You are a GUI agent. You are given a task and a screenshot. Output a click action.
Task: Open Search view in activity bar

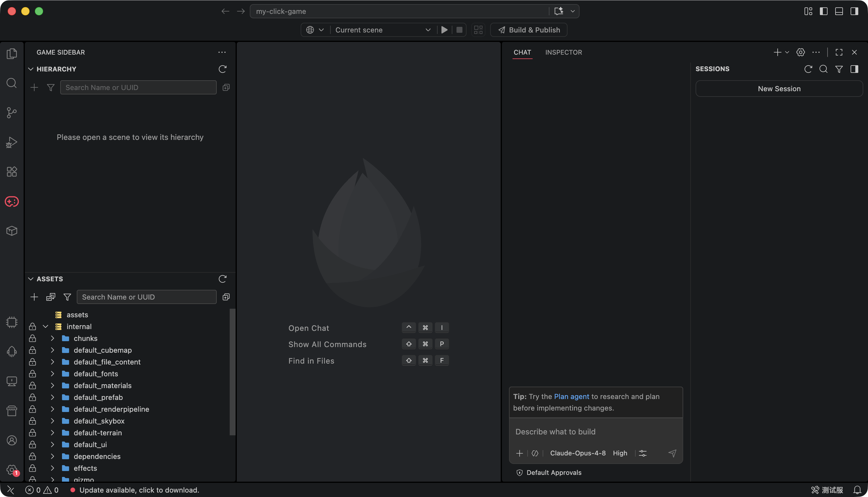pos(12,83)
